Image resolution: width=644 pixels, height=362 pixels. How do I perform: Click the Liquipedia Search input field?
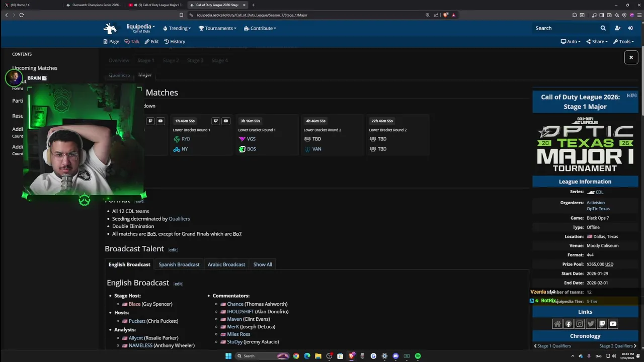tap(566, 28)
